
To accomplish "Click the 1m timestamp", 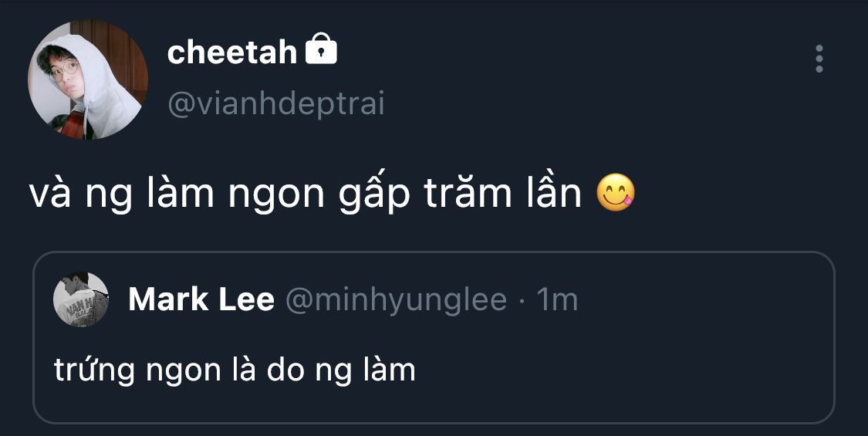I will click(557, 299).
